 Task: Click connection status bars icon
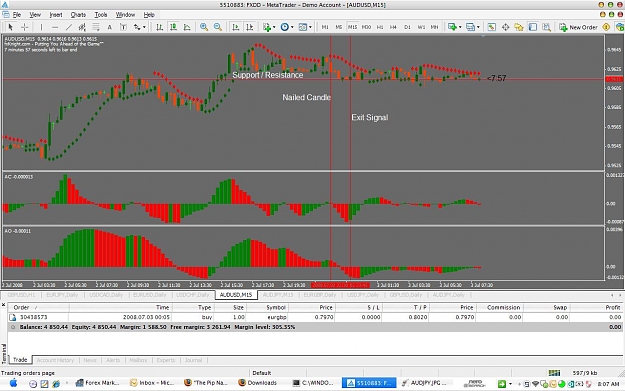point(554,373)
